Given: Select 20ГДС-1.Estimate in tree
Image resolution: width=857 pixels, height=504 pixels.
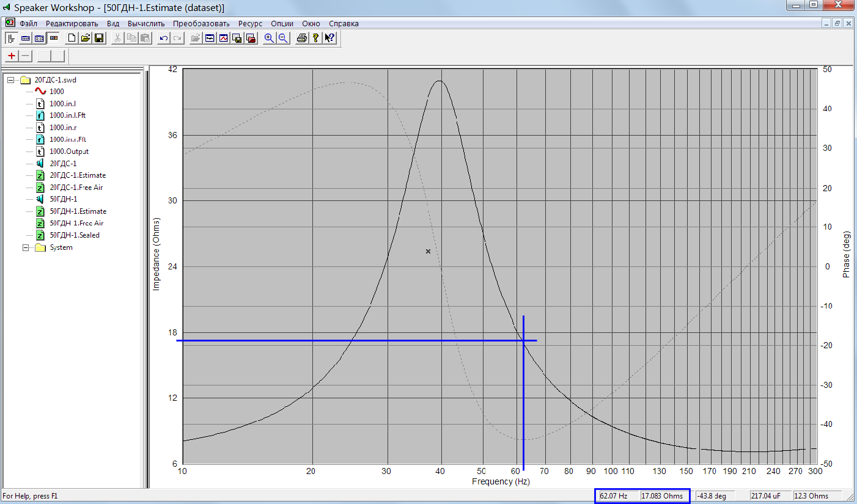Looking at the screenshot, I should [x=78, y=175].
